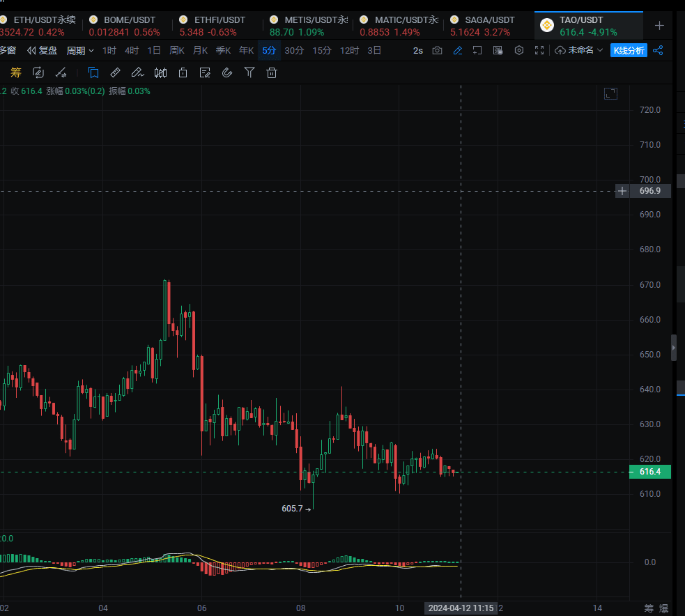Open K线分析 analysis panel
This screenshot has height=616, width=685.
pos(628,50)
